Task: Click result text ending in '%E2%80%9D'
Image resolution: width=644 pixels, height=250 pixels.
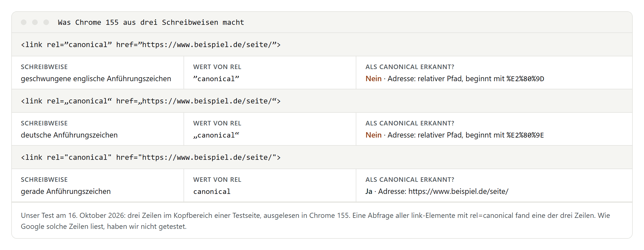Action: 455,79
